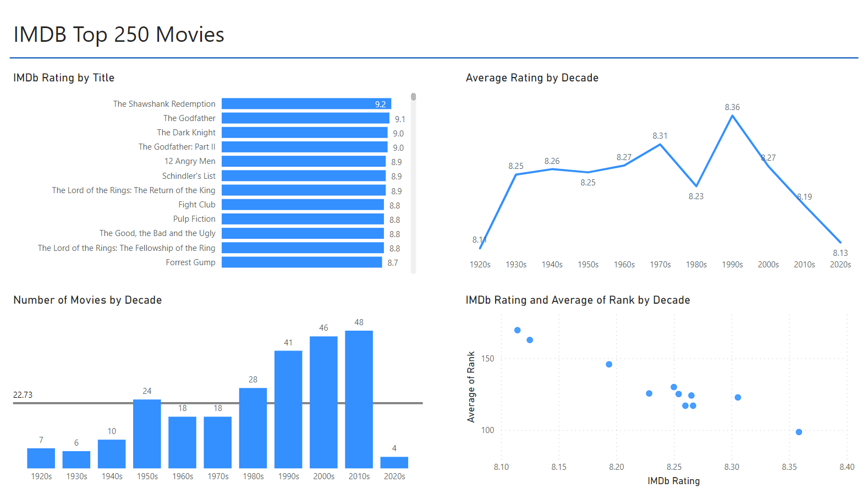Screen dimensions: 868x488
Task: Click 'The Good, the Bad and the Ugly' label
Action: 157,233
